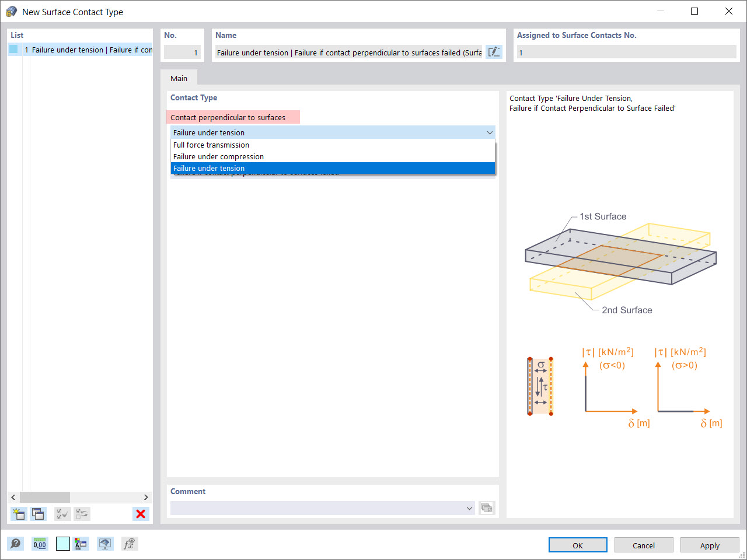Copy the selected surface contact type

click(37, 513)
